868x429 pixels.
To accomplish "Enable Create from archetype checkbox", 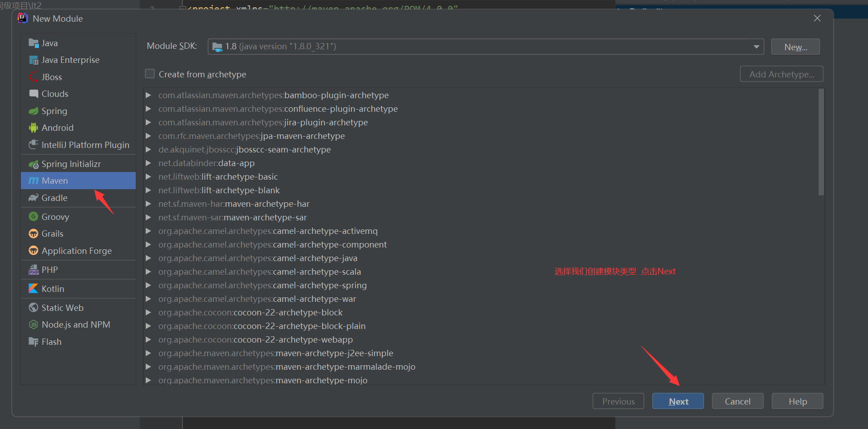I will click(150, 74).
